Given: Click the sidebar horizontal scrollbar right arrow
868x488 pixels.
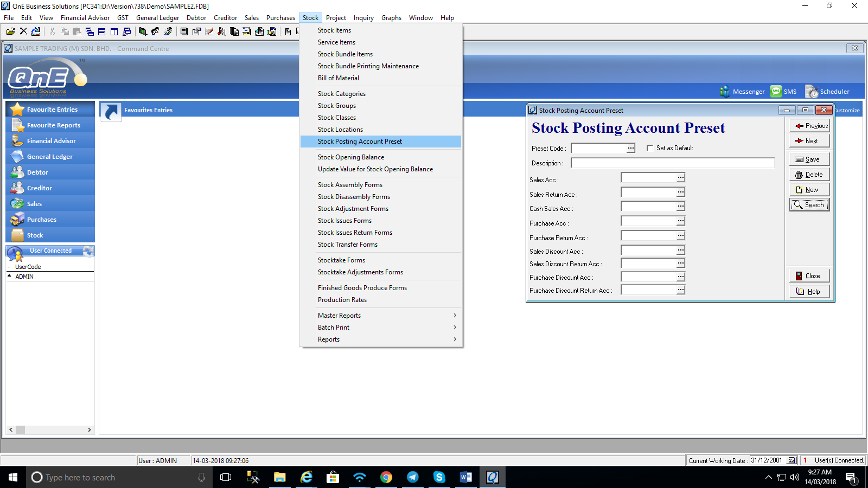Looking at the screenshot, I should tap(90, 429).
